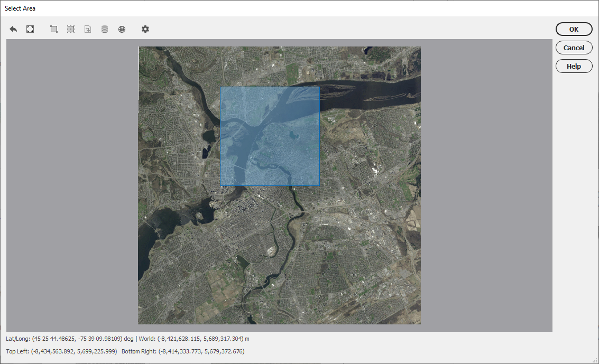Click the stacked database layers icon
The height and width of the screenshot is (364, 599).
[x=105, y=29]
